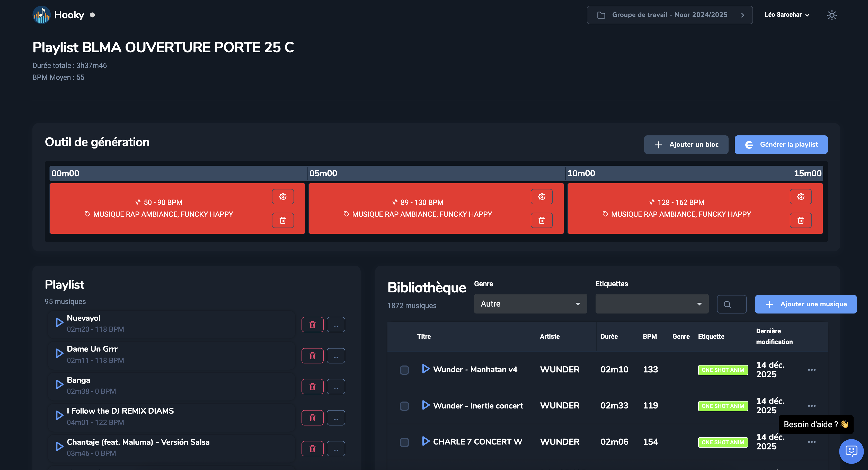Expand the Etiquettes dropdown
868x470 pixels.
click(x=652, y=304)
